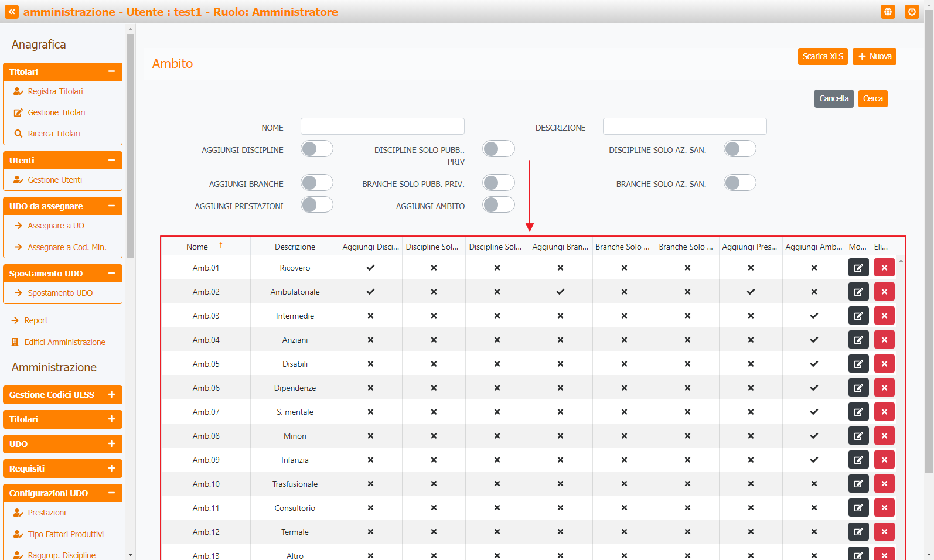Sort by the Nome column arrow
Viewport: 934px width, 560px height.
point(221,246)
